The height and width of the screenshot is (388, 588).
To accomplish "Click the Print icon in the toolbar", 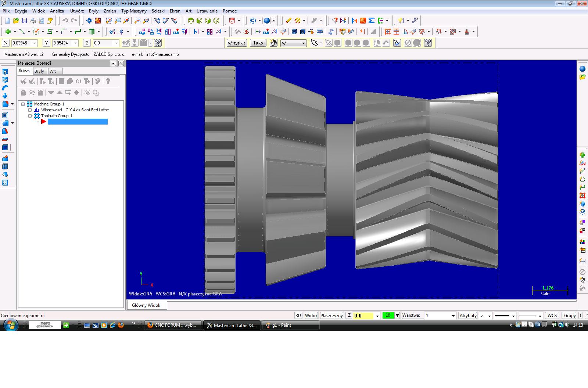I will coord(33,21).
